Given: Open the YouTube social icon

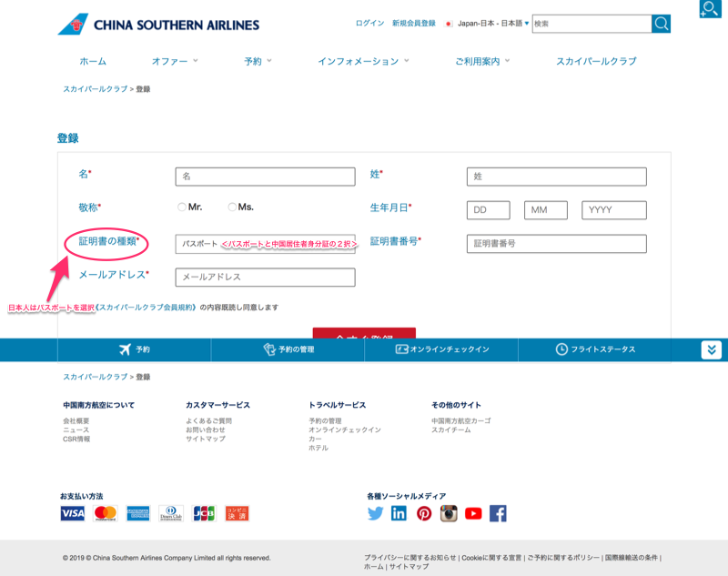Looking at the screenshot, I should pos(473,514).
